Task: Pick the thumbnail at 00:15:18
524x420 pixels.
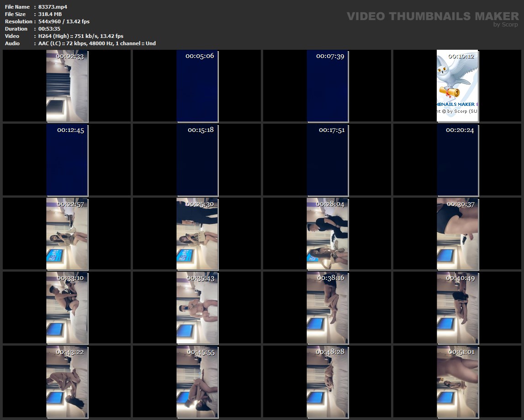Action: [197, 160]
